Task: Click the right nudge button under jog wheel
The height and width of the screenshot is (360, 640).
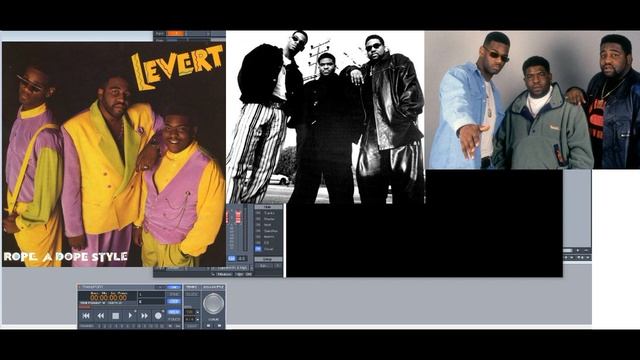Action: 219,325
